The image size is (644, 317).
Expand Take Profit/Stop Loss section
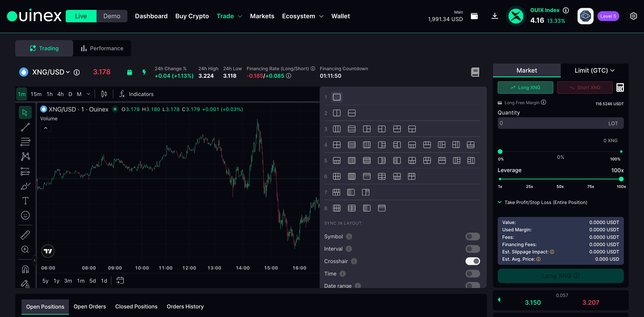point(542,202)
